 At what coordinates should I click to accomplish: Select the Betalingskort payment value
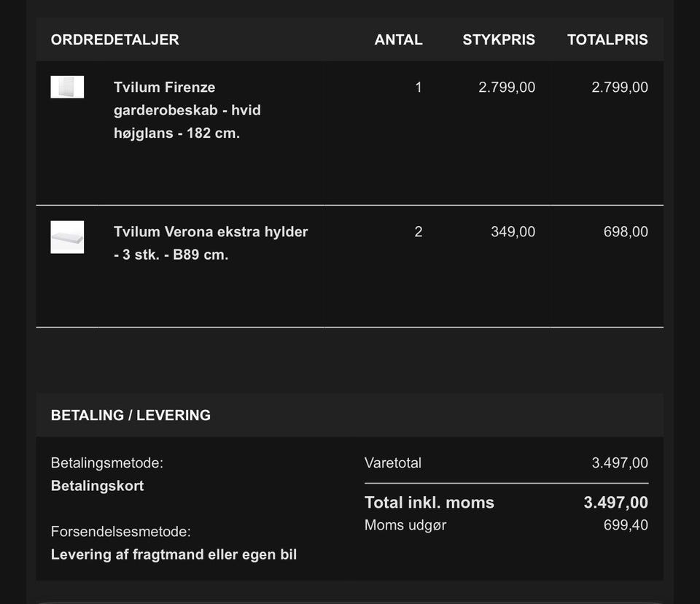tap(97, 486)
